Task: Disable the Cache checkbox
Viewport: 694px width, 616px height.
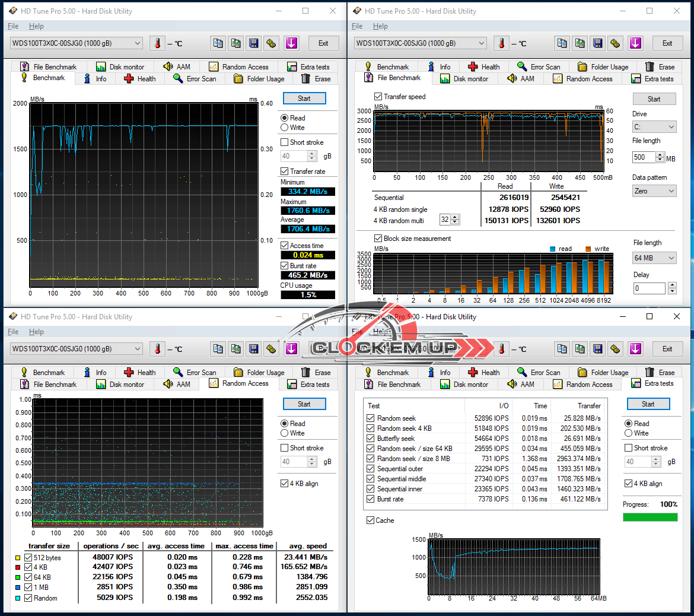Action: pyautogui.click(x=371, y=520)
